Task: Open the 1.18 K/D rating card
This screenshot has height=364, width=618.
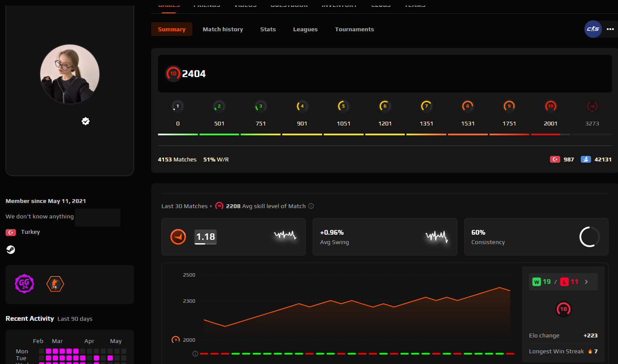Action: (x=233, y=237)
